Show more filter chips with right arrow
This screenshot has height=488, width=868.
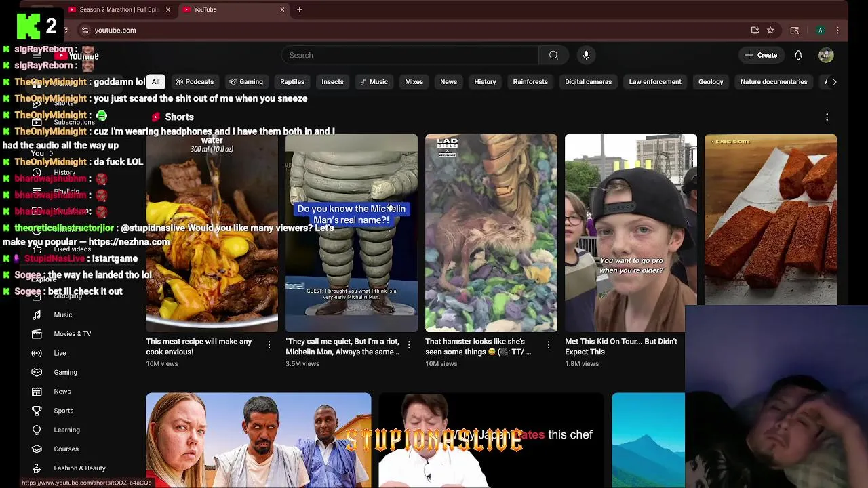point(834,81)
